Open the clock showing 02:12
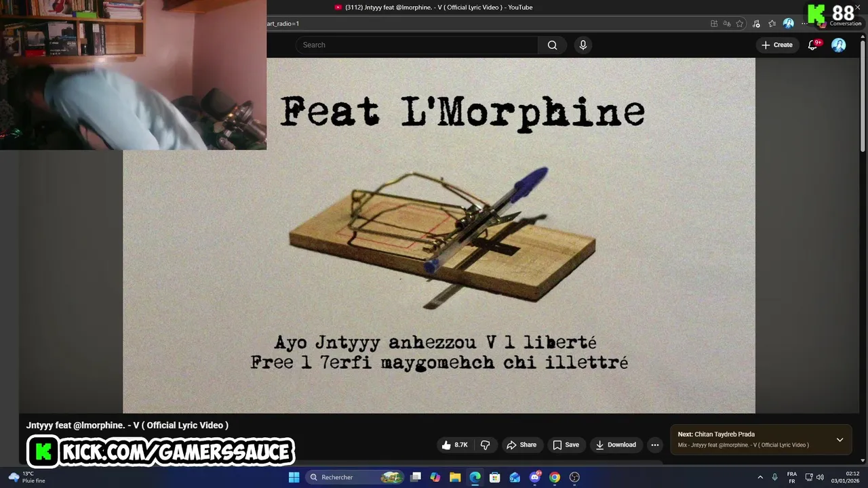This screenshot has height=488, width=868. (846, 477)
